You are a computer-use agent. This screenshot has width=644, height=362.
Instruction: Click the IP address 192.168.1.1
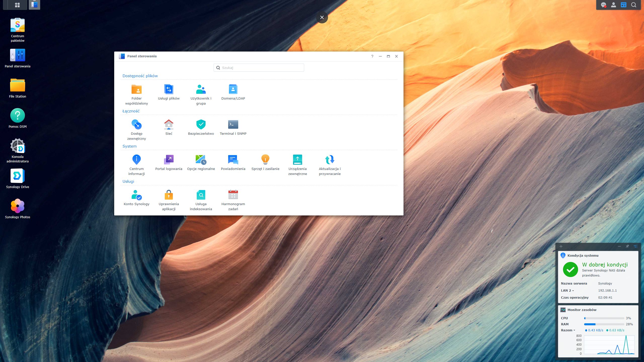pyautogui.click(x=608, y=290)
